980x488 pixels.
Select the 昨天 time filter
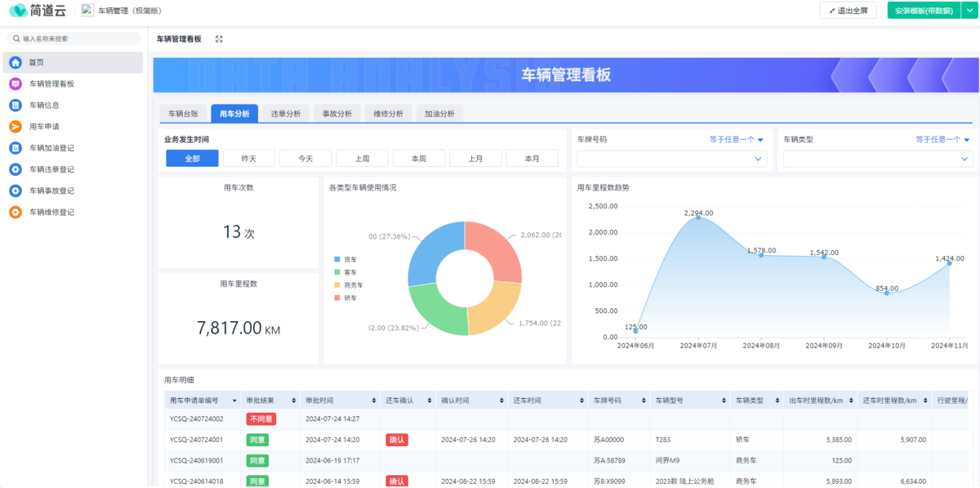click(249, 159)
